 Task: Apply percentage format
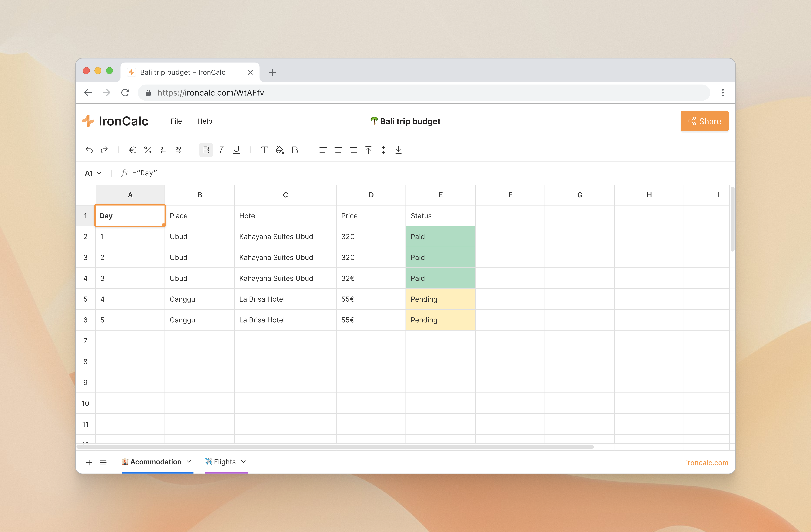pyautogui.click(x=148, y=150)
